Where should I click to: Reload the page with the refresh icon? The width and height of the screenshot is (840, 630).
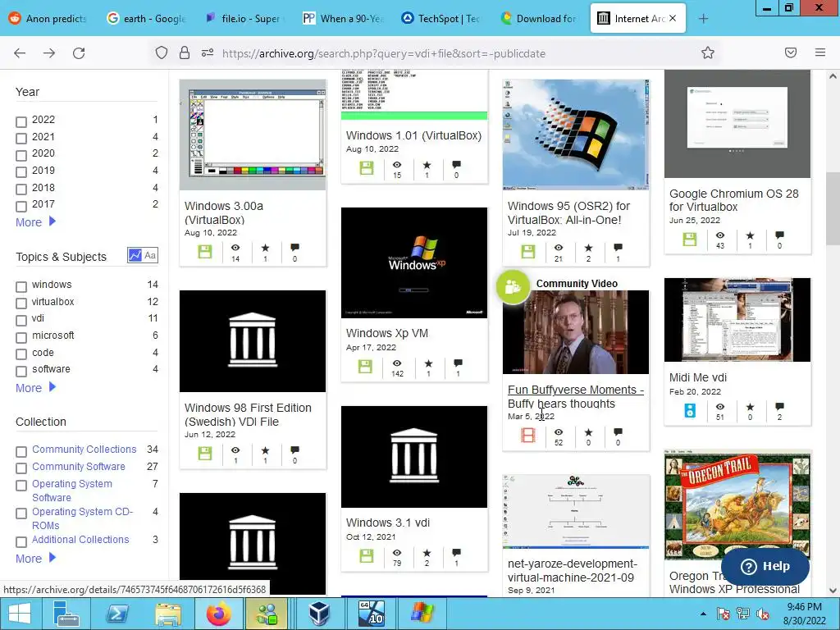tap(79, 53)
